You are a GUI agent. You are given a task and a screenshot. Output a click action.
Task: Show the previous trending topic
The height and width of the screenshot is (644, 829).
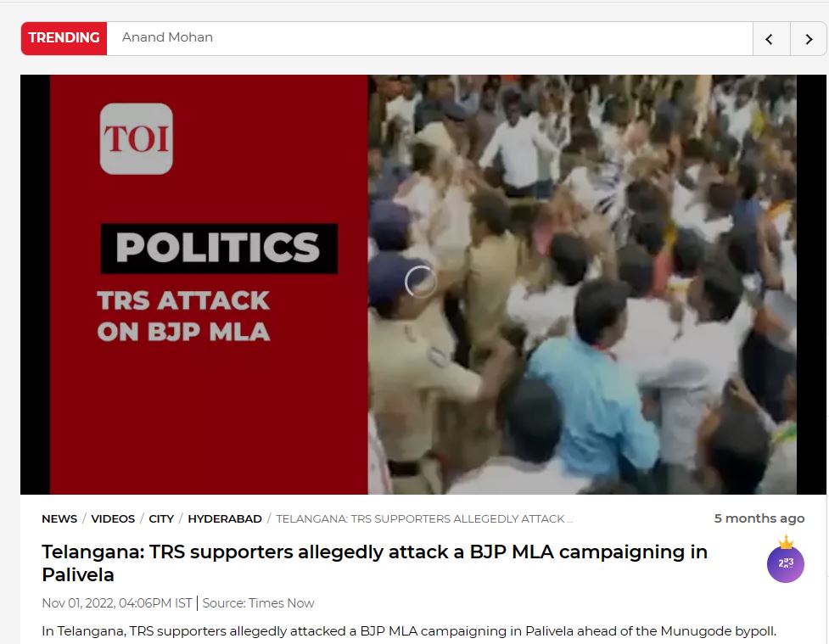[770, 38]
